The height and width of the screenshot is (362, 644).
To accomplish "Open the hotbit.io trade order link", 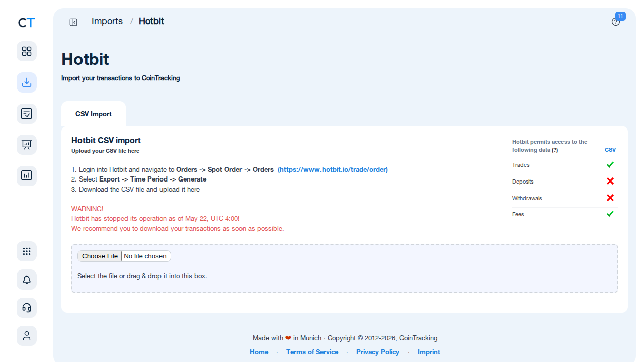I will tap(333, 170).
